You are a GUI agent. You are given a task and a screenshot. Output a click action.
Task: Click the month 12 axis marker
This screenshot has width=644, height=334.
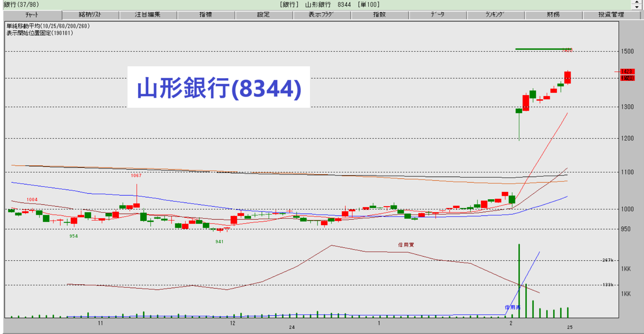point(232,323)
